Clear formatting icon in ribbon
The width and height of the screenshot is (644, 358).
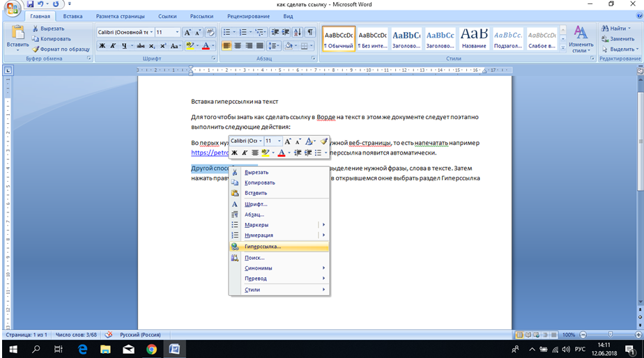pyautogui.click(x=210, y=32)
